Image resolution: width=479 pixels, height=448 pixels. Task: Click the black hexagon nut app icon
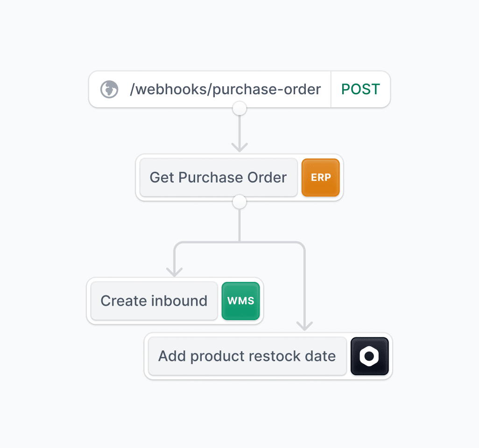pyautogui.click(x=370, y=356)
